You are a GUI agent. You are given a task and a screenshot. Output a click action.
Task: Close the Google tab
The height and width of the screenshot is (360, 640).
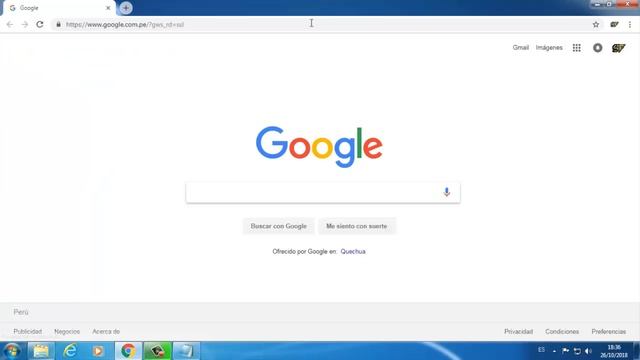coord(108,8)
